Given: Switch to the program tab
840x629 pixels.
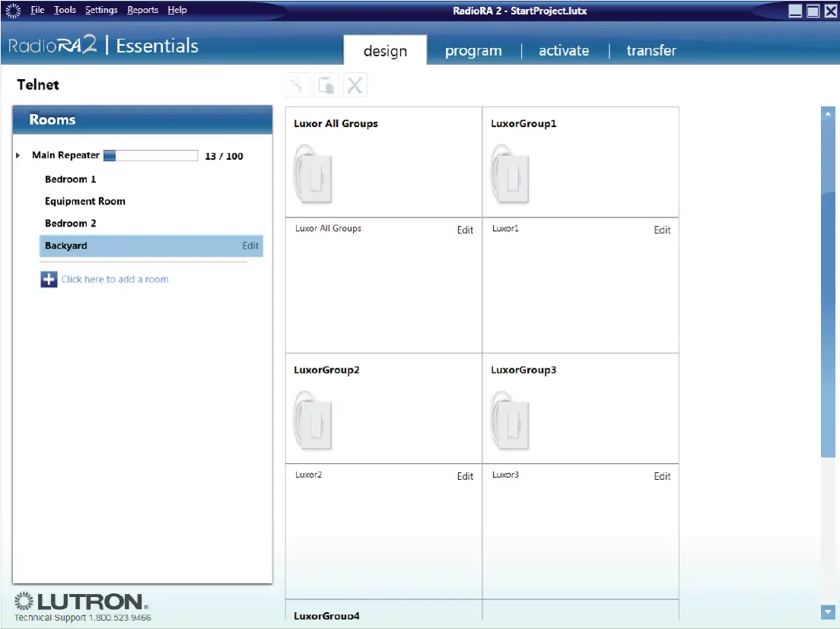Looking at the screenshot, I should (x=473, y=51).
